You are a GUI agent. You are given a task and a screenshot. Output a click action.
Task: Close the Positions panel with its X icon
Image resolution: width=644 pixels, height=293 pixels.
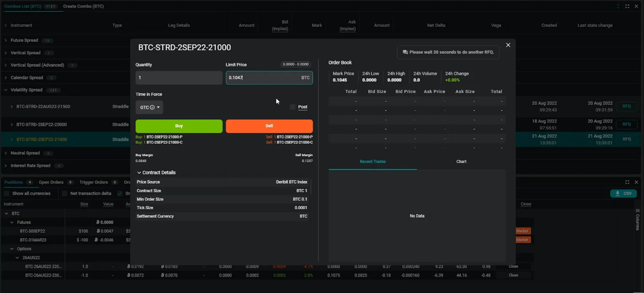[636, 182]
